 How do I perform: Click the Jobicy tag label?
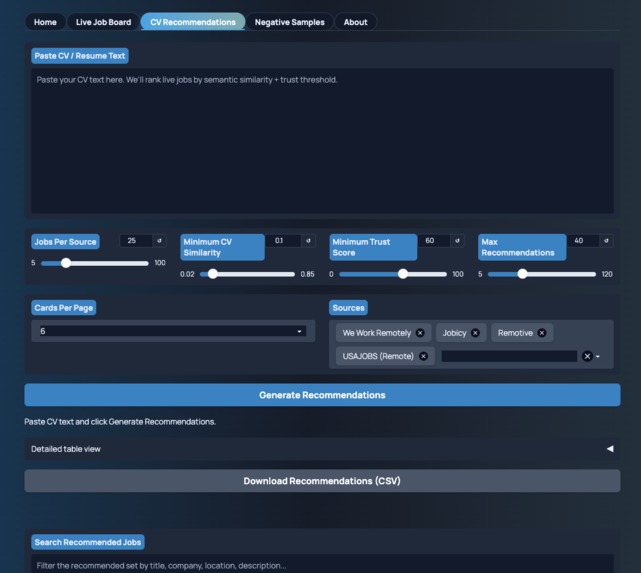(454, 333)
